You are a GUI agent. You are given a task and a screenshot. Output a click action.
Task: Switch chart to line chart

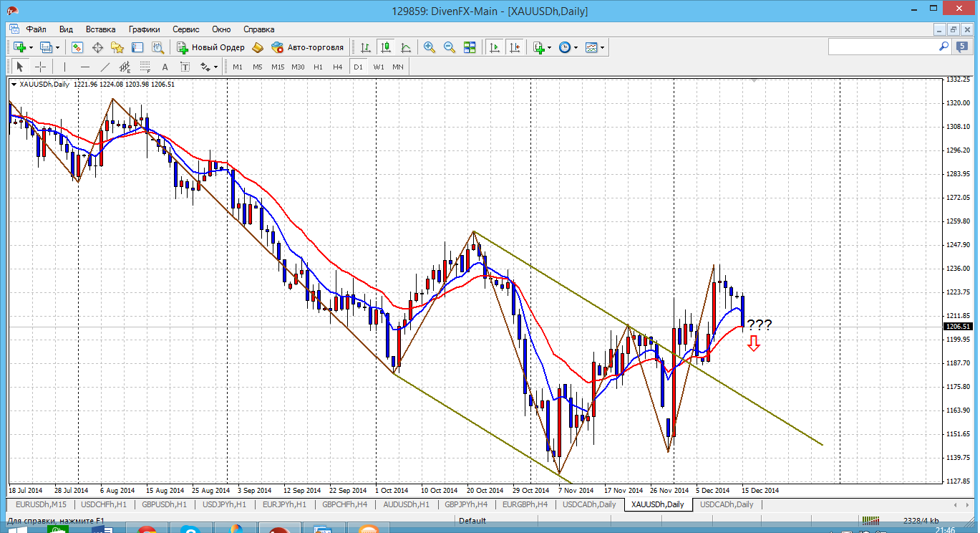406,47
